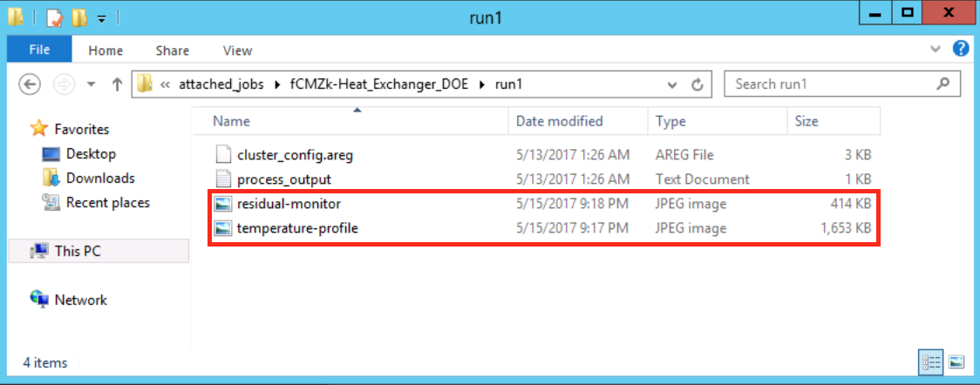Sort files by the Date modified column
Image resolution: width=980 pixels, height=385 pixels.
559,121
